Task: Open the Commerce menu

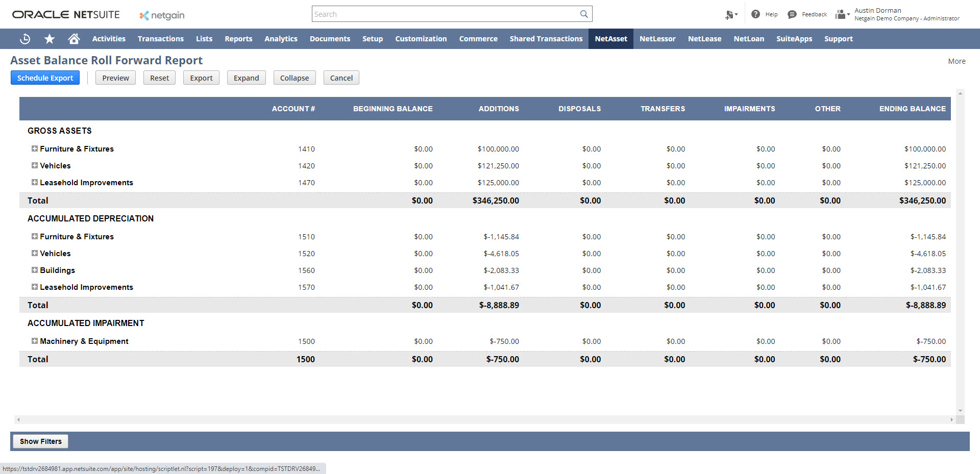Action: (x=478, y=39)
